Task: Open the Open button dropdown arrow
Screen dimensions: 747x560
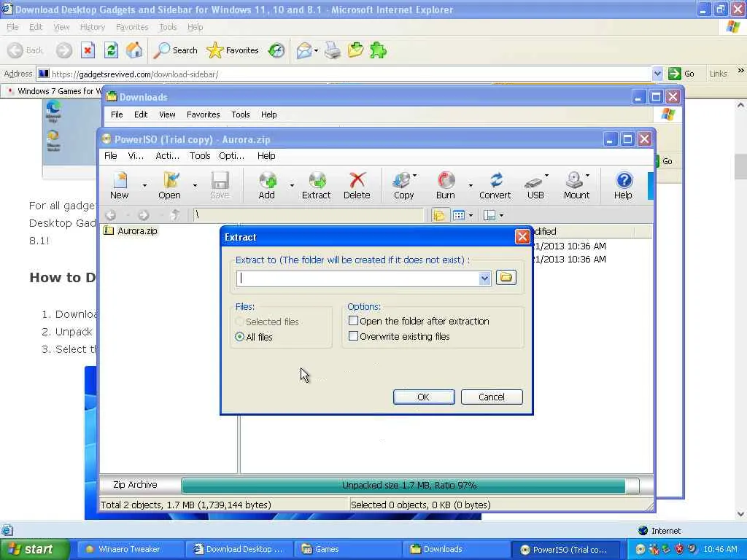Action: [195, 185]
